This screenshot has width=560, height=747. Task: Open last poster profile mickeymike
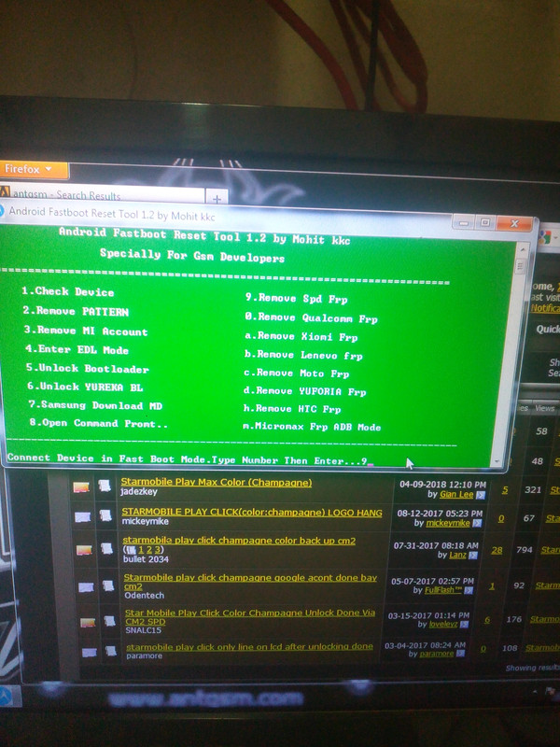click(x=448, y=523)
